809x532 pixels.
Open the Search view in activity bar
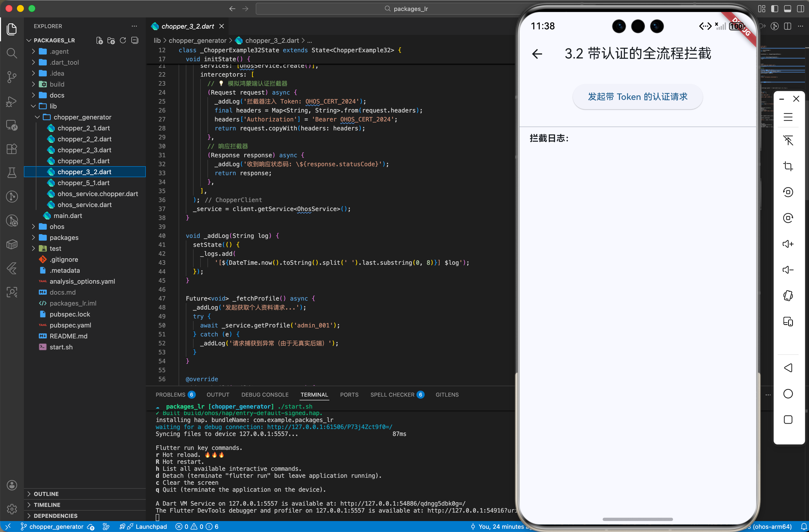coord(12,53)
